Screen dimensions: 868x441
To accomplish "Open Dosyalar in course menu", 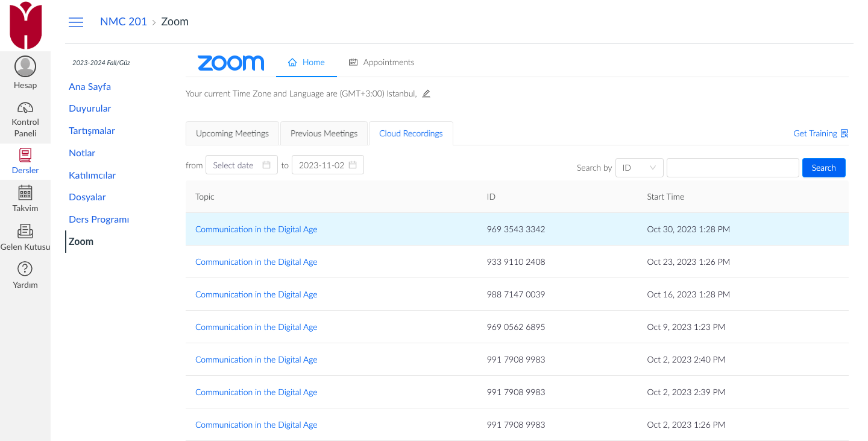I will (x=87, y=197).
